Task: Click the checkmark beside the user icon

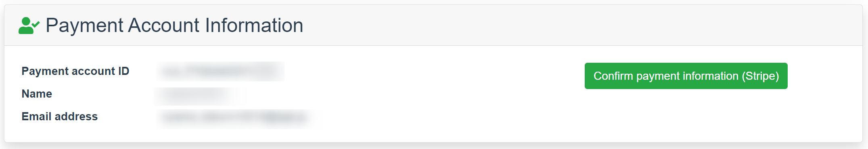Action: click(x=36, y=24)
